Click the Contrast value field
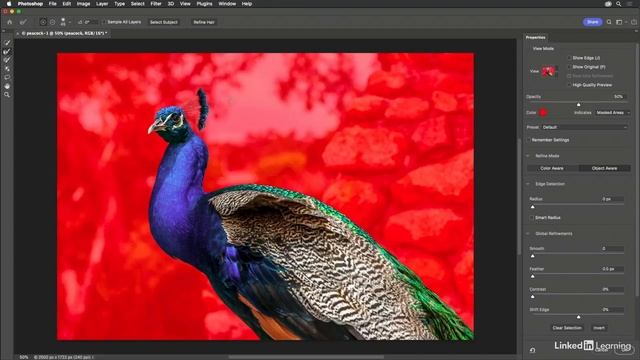Screen dimensions: 640x360 [x=612, y=289]
